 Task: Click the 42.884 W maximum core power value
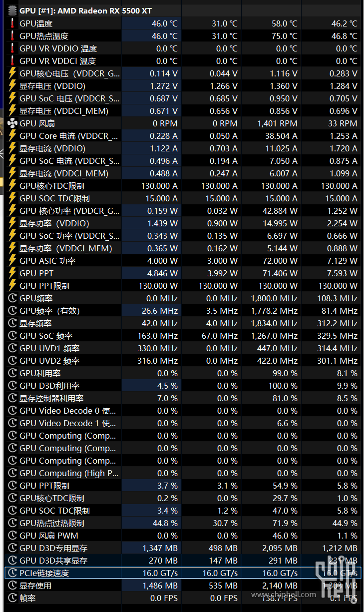[x=277, y=211]
